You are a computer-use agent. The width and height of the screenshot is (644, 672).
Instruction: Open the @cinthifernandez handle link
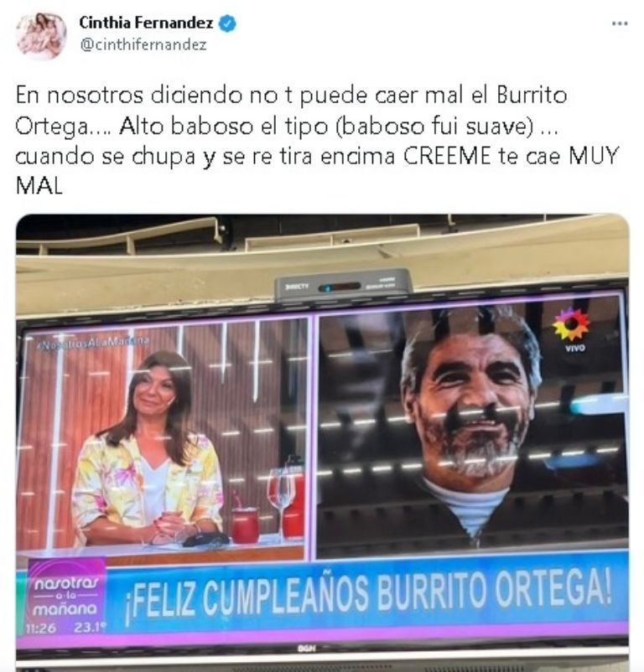coord(143,44)
